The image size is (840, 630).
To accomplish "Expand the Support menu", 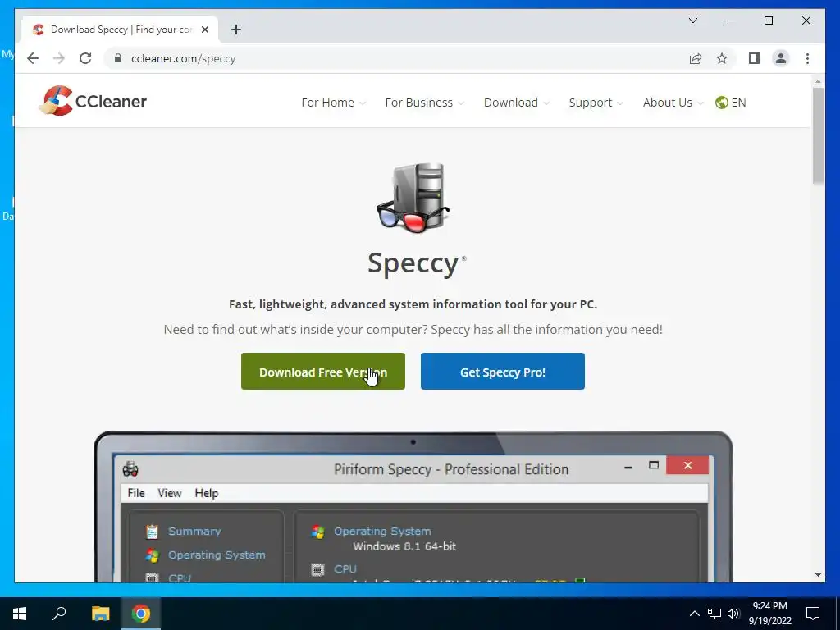I will tap(596, 103).
